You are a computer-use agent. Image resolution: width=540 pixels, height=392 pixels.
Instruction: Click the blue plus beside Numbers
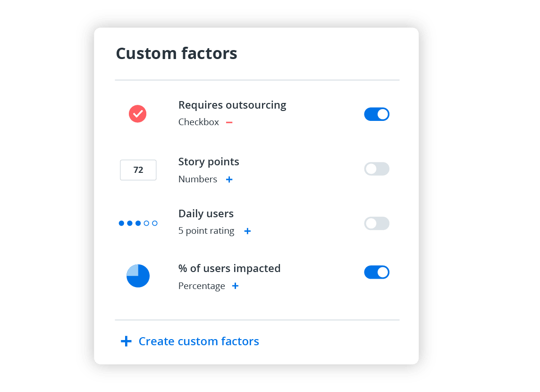(x=229, y=179)
